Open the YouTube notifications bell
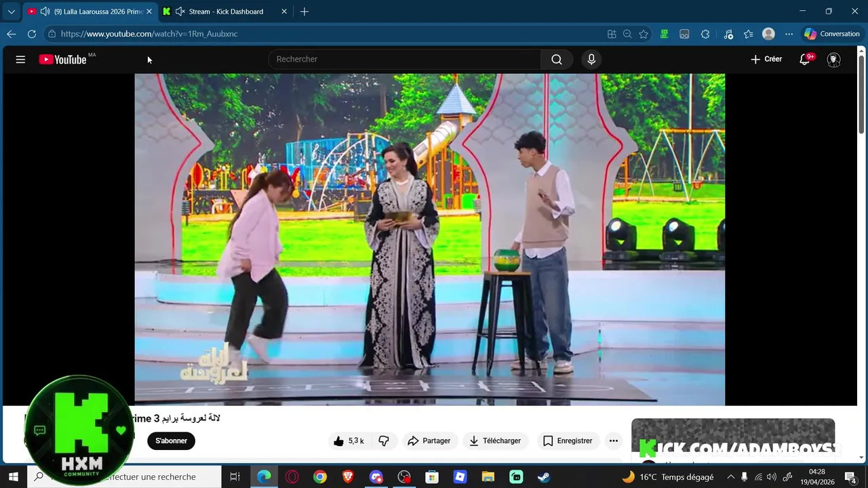Screen dimensions: 868x488 (x=805, y=59)
